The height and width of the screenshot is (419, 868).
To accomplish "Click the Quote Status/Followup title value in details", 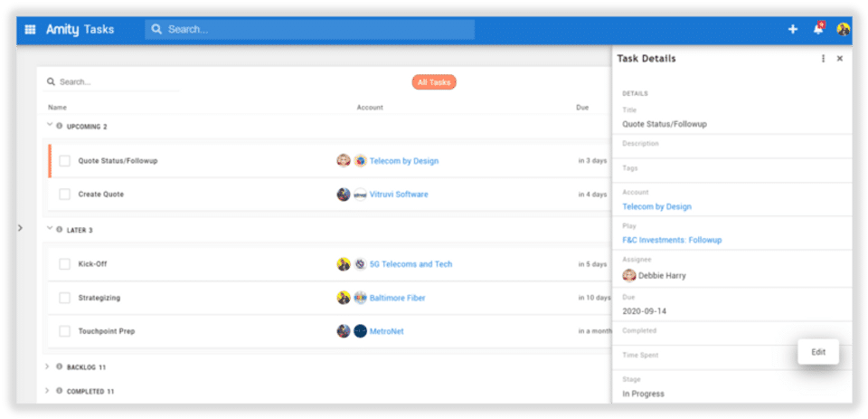I will (x=665, y=124).
